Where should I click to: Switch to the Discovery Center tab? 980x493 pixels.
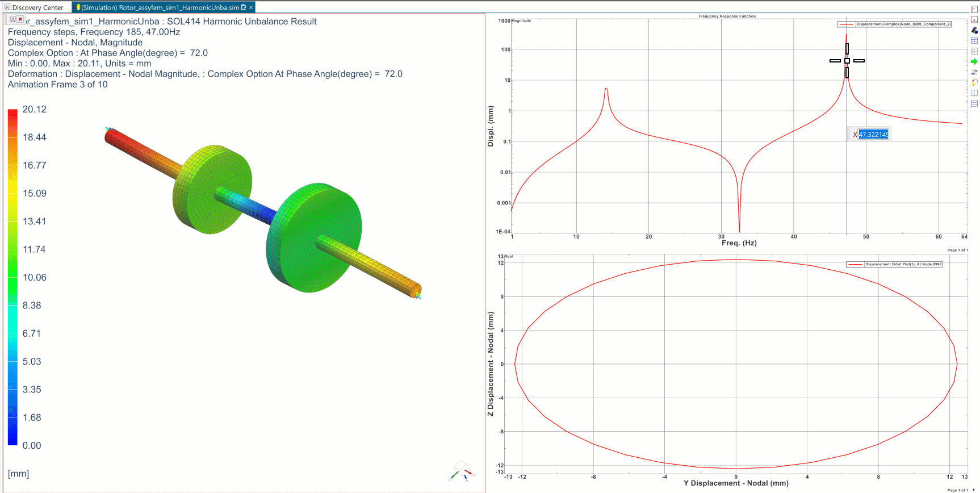tap(34, 7)
